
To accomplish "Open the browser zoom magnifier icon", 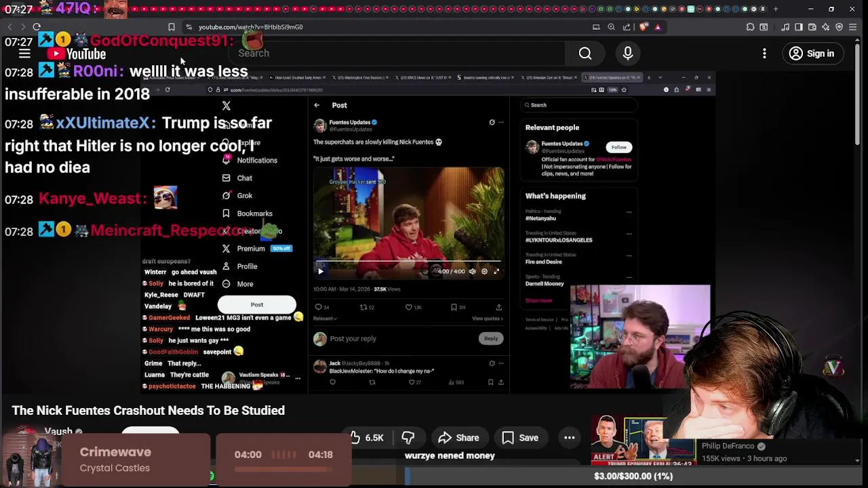I will click(x=611, y=27).
